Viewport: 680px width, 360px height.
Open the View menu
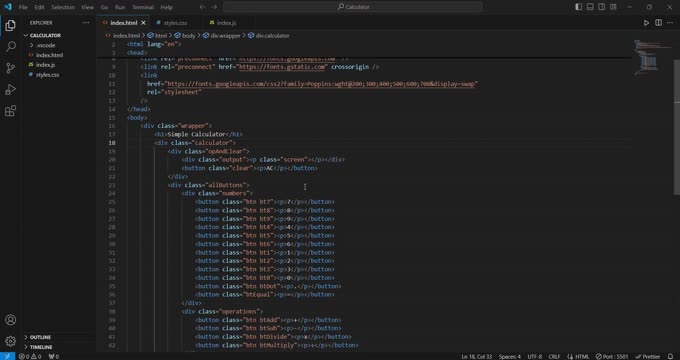pos(87,7)
